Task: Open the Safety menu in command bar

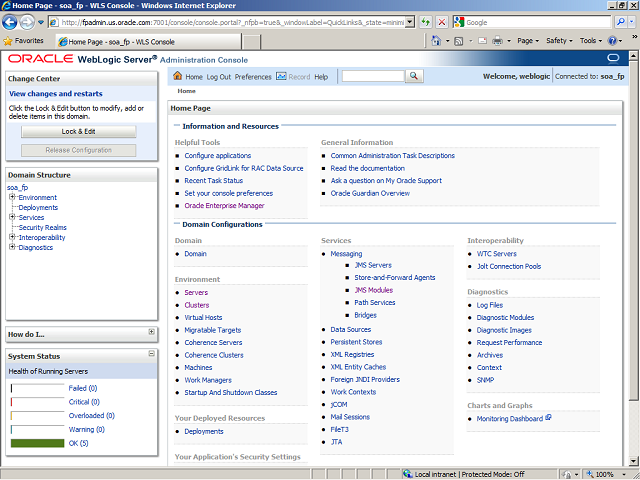Action: (x=558, y=41)
